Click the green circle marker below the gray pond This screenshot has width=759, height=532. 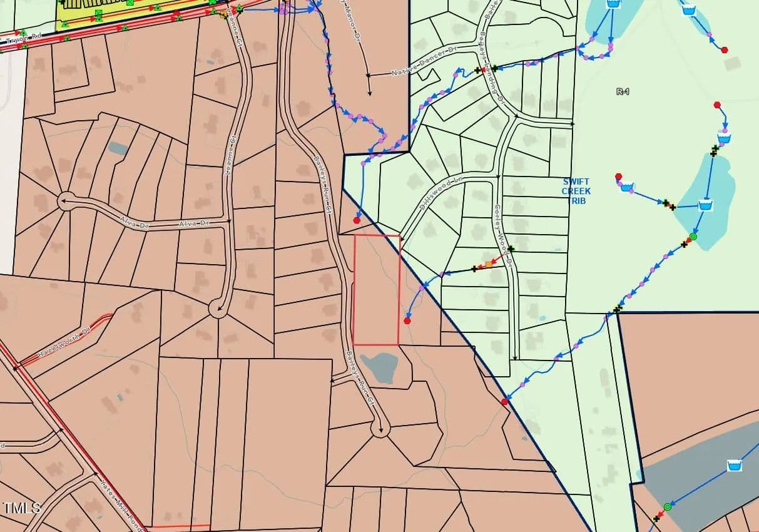667,506
